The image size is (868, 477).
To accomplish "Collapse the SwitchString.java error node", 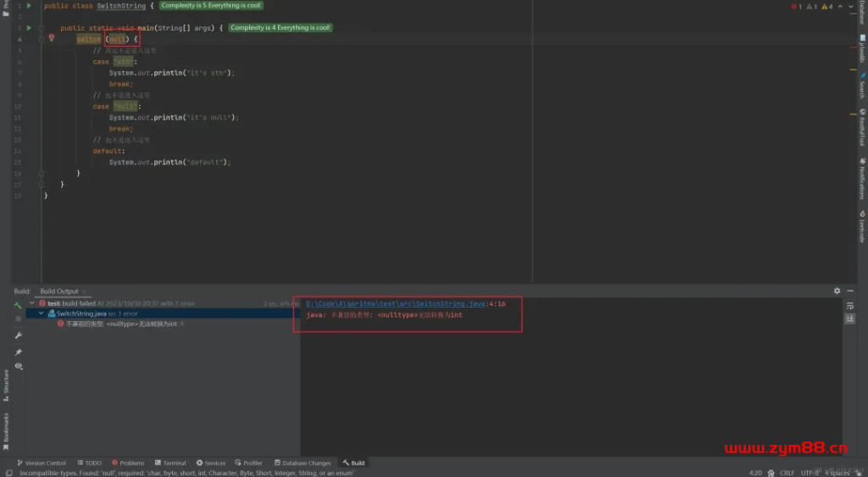I will (x=40, y=313).
